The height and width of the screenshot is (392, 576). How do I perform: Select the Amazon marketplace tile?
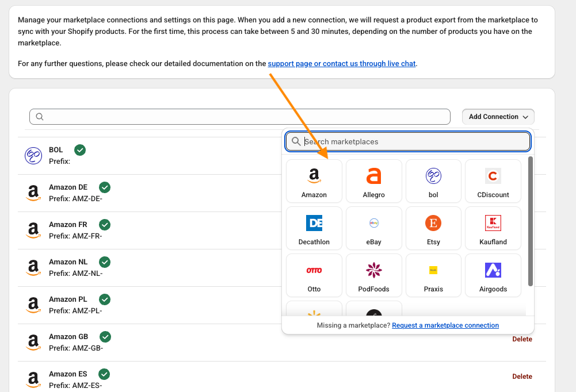tap(314, 181)
